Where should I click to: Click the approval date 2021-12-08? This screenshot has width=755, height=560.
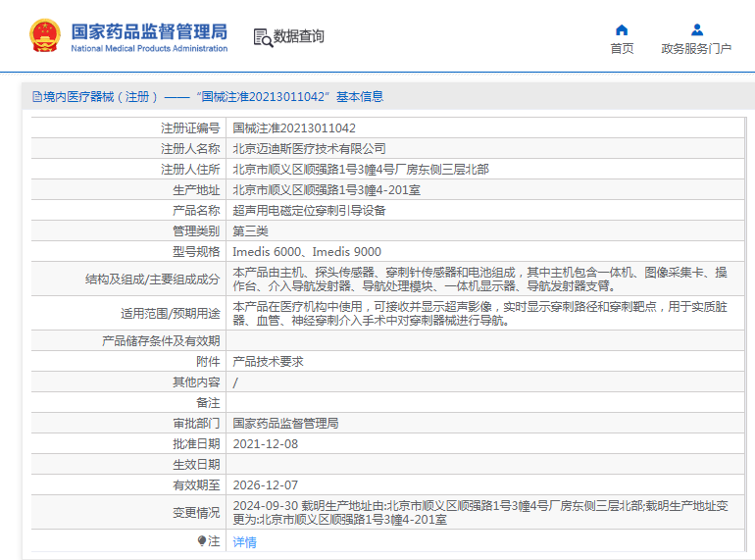tap(265, 444)
